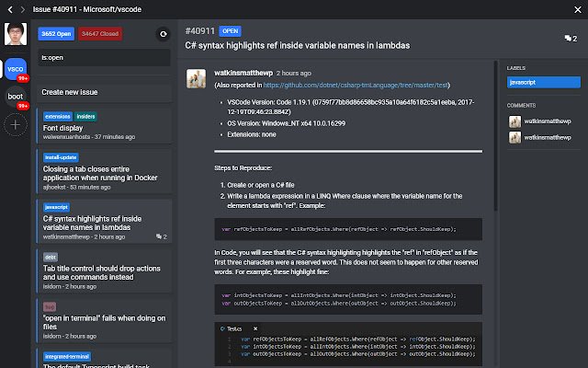Focus the is:open filter field
The width and height of the screenshot is (588, 368).
tap(104, 57)
